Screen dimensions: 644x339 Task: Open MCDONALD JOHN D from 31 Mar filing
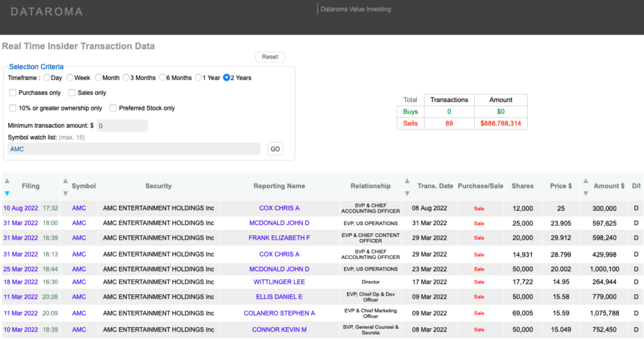click(279, 223)
